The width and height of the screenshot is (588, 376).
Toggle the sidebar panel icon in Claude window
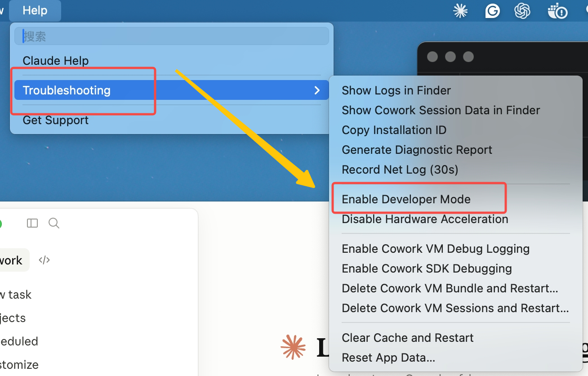[x=32, y=223]
